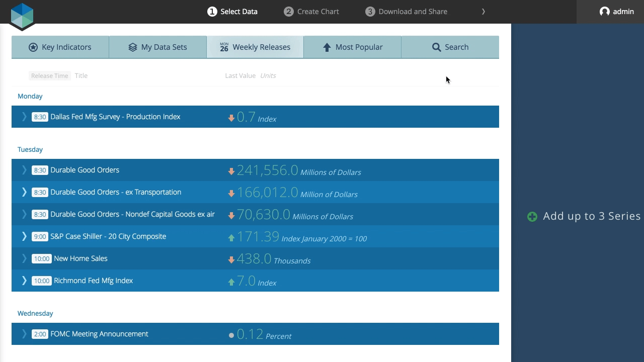Go to step 2 Create Chart
This screenshot has height=362, width=644.
pyautogui.click(x=311, y=12)
